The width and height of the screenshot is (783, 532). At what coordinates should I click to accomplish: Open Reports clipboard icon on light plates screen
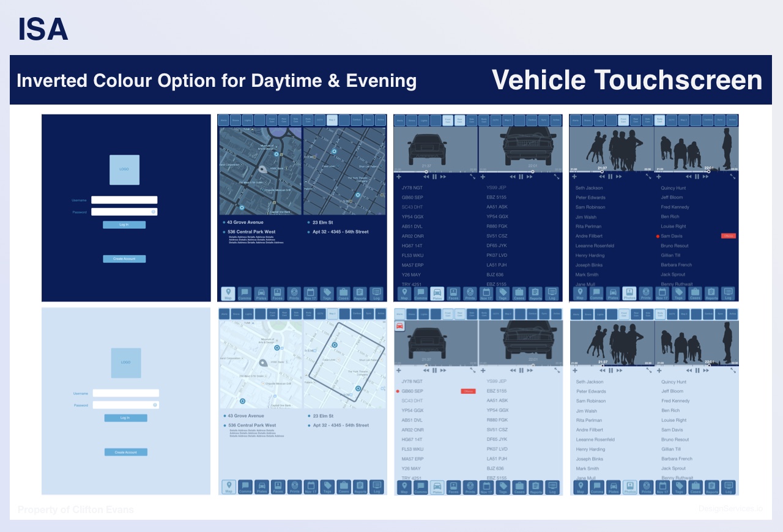pyautogui.click(x=535, y=487)
